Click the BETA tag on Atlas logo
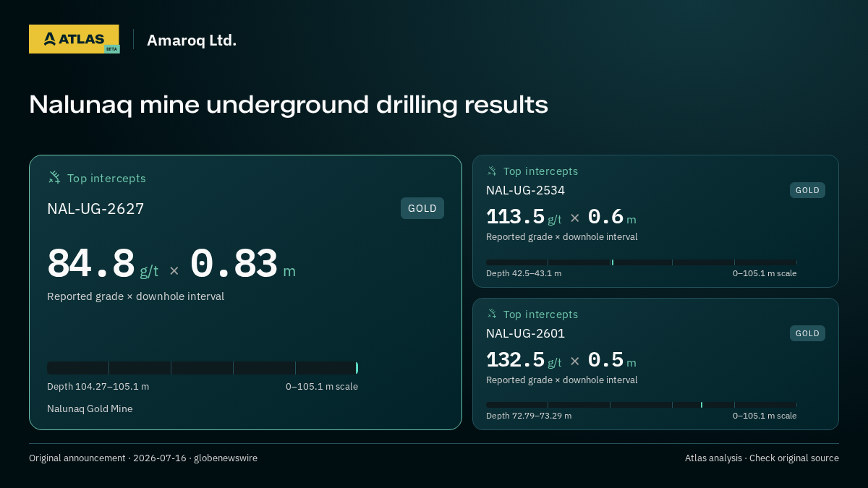The width and height of the screenshot is (868, 488). 111,49
